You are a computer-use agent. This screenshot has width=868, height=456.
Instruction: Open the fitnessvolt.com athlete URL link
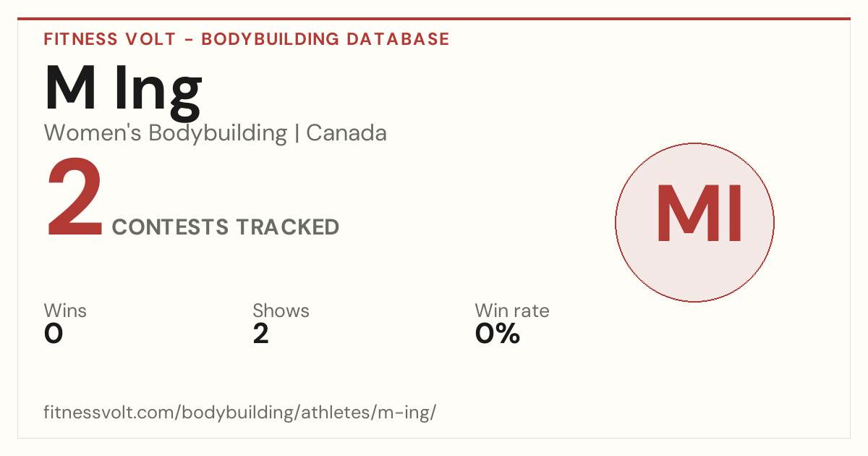tap(240, 413)
